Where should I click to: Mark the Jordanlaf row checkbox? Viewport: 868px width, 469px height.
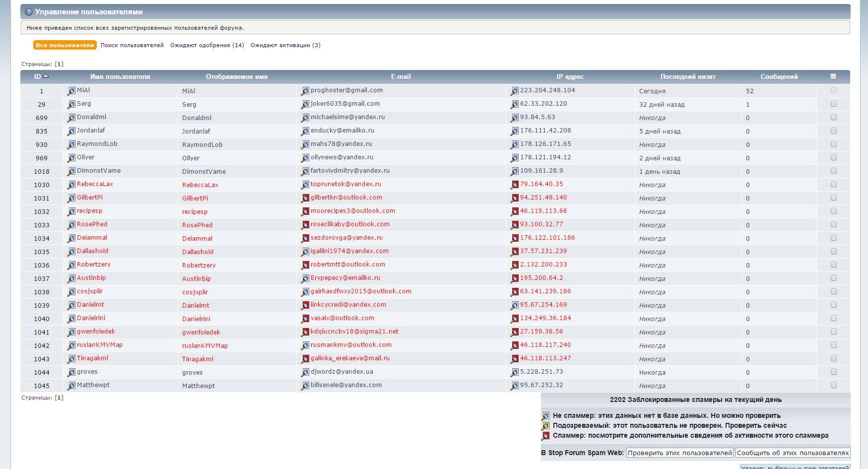tap(833, 131)
